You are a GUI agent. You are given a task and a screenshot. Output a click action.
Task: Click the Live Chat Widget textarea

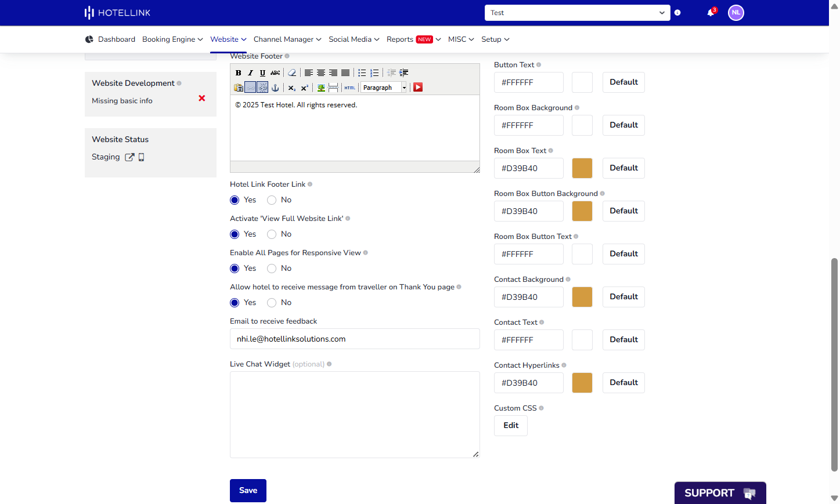tap(355, 415)
